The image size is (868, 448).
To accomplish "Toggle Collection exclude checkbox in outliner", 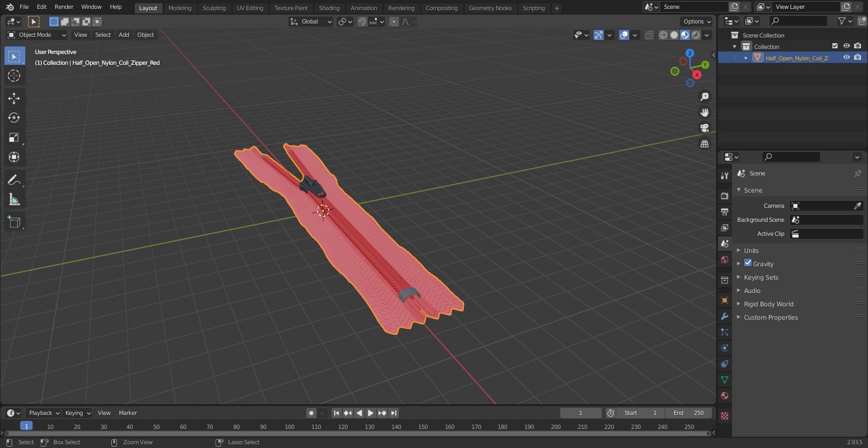I will coord(835,46).
